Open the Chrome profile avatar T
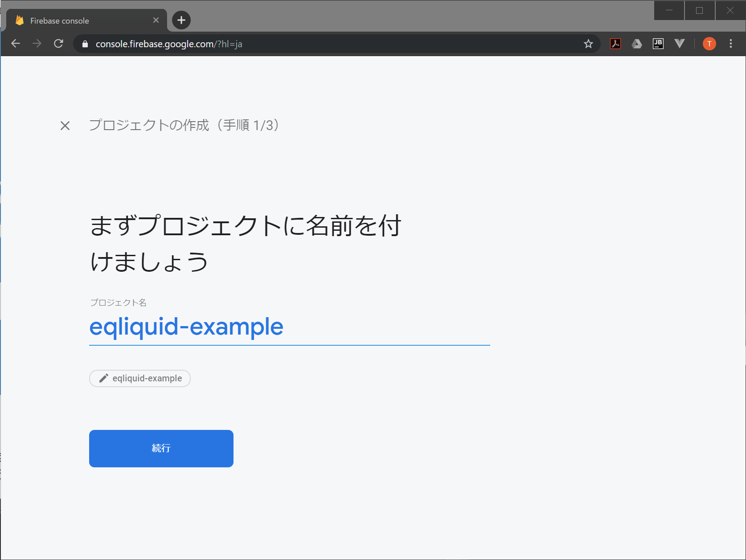This screenshot has height=560, width=746. click(709, 44)
